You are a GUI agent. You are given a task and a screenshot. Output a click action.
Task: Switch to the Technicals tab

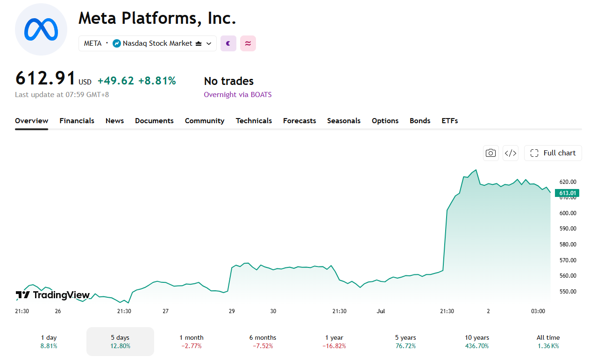254,121
